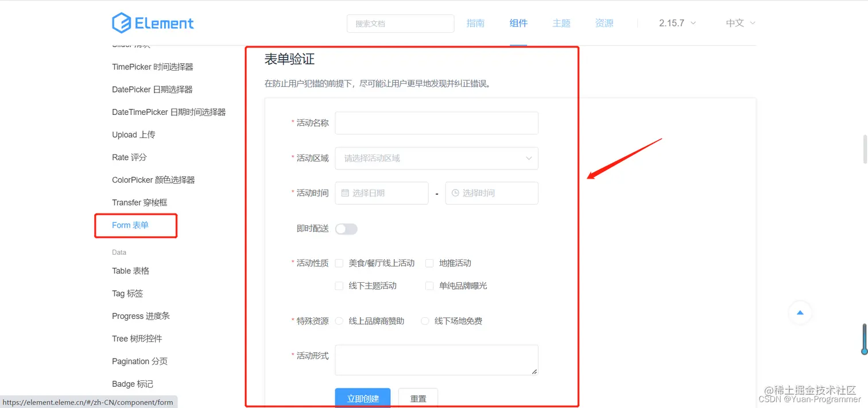Click inside the 搜索文档 search box
Viewport: 868px width, 408px height.
pyautogui.click(x=400, y=24)
